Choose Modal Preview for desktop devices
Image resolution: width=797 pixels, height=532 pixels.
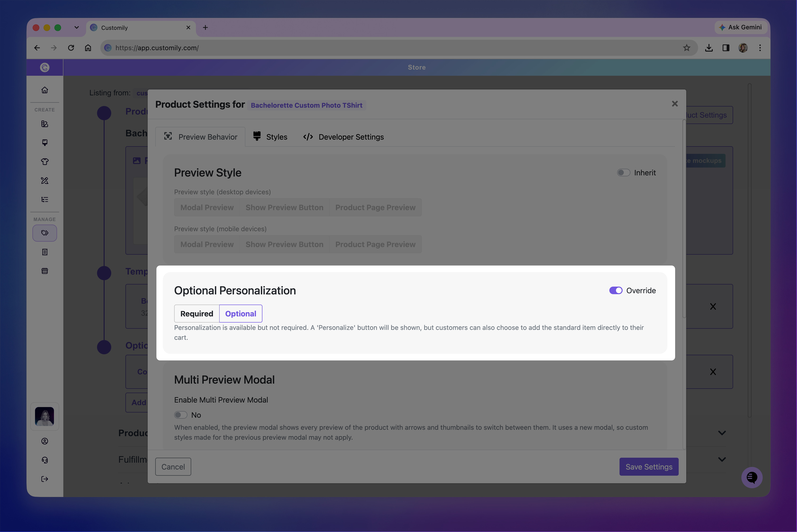point(207,207)
